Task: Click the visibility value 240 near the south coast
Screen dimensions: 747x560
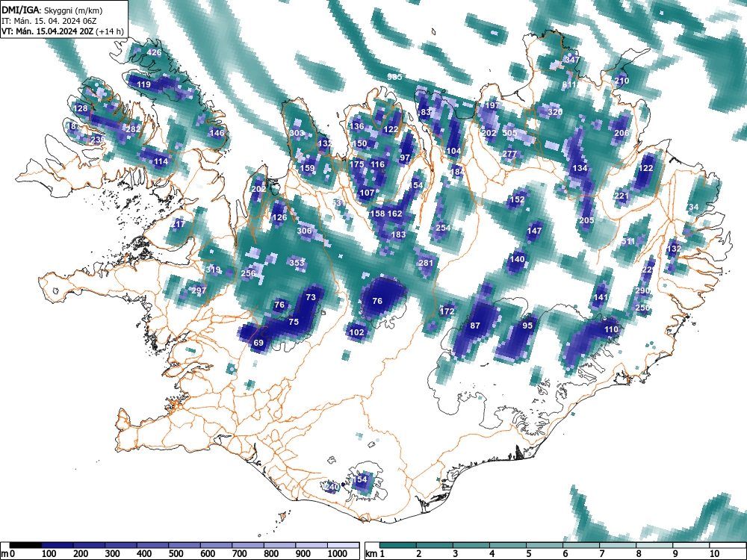Action: click(x=332, y=487)
